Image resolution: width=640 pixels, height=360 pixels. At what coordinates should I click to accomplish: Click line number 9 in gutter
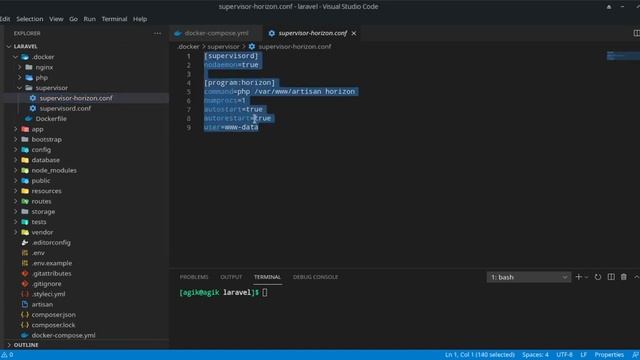pyautogui.click(x=189, y=127)
